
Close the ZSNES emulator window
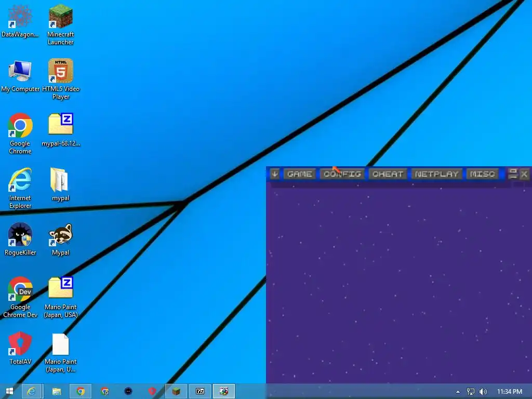click(x=524, y=174)
